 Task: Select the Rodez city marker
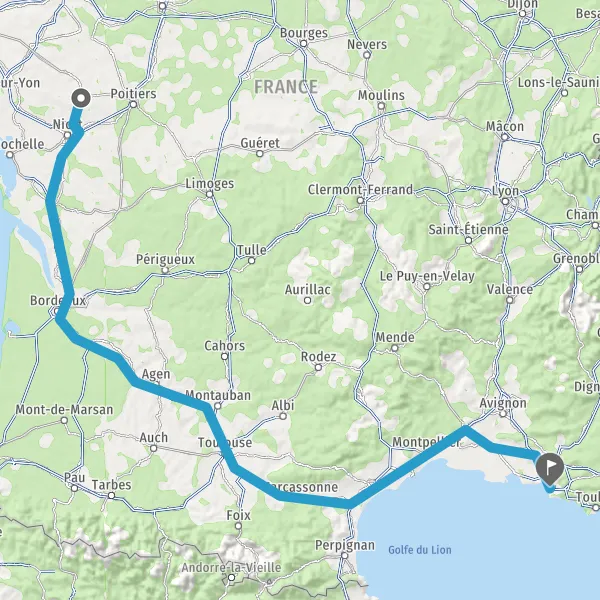point(318,367)
